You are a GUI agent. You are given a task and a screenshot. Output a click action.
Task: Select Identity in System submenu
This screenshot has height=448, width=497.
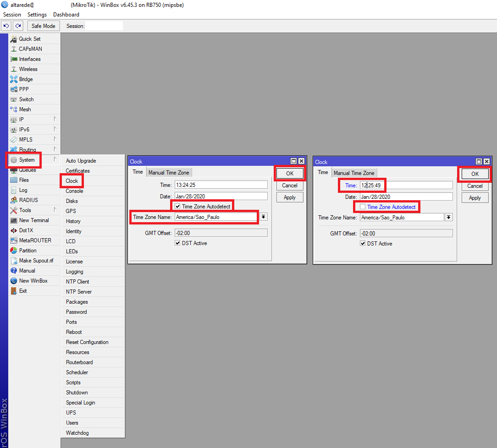pyautogui.click(x=73, y=231)
